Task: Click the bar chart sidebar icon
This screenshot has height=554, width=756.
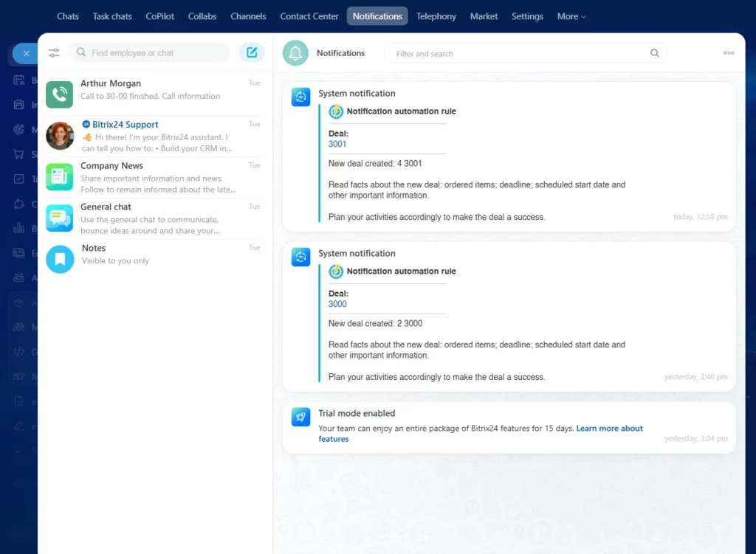Action: (x=18, y=228)
